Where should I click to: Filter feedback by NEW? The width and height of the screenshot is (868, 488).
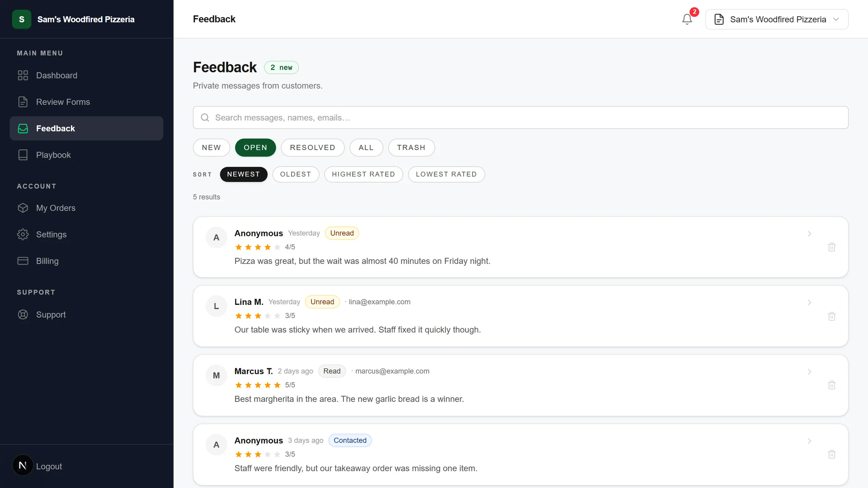[x=211, y=147]
